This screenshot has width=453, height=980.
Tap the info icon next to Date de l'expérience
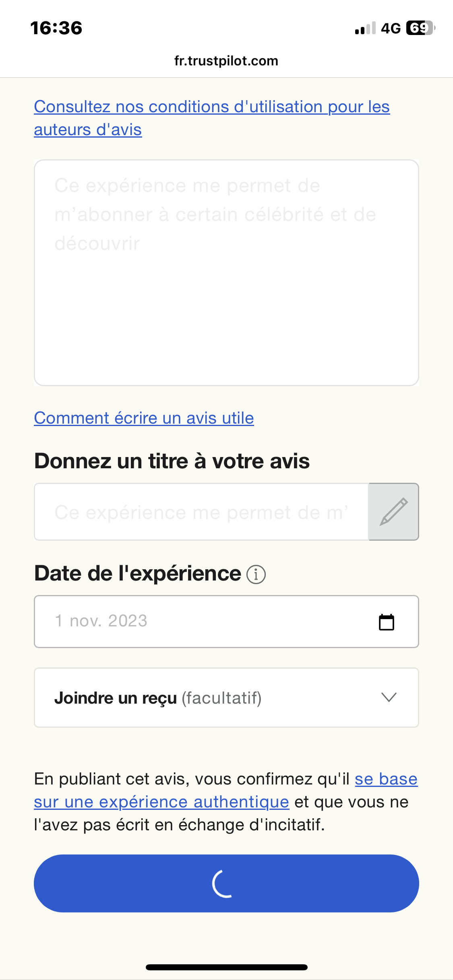[x=256, y=574]
